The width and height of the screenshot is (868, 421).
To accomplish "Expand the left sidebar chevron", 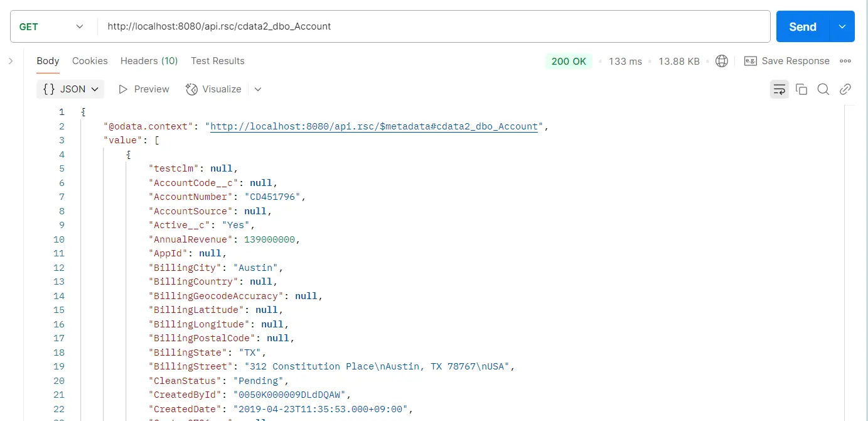I will pos(11,61).
